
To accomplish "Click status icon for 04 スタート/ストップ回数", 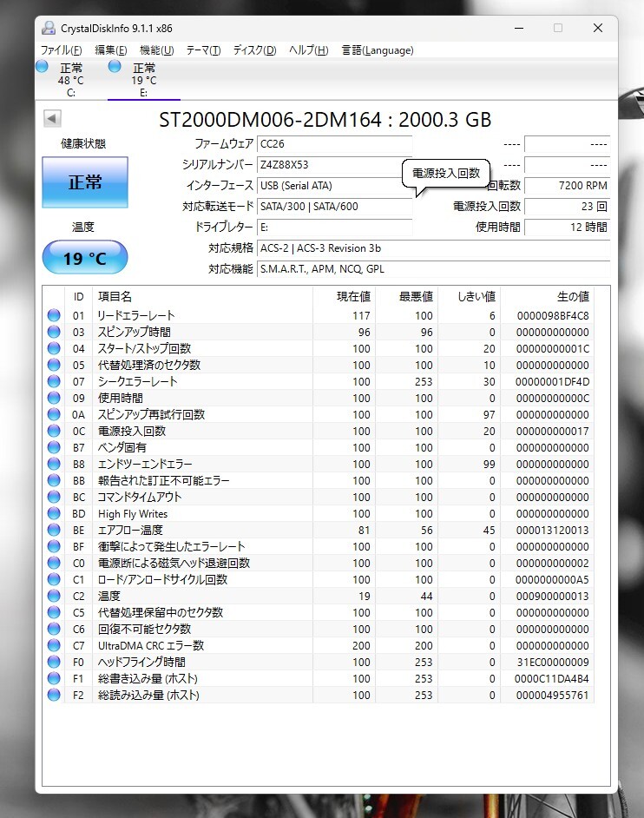I will [x=54, y=348].
